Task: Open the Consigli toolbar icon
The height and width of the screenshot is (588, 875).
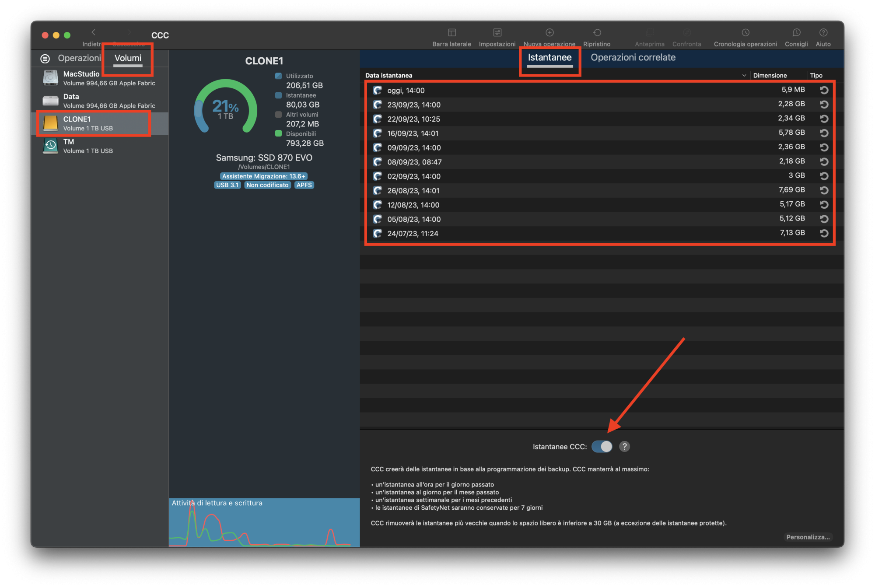Action: tap(796, 33)
